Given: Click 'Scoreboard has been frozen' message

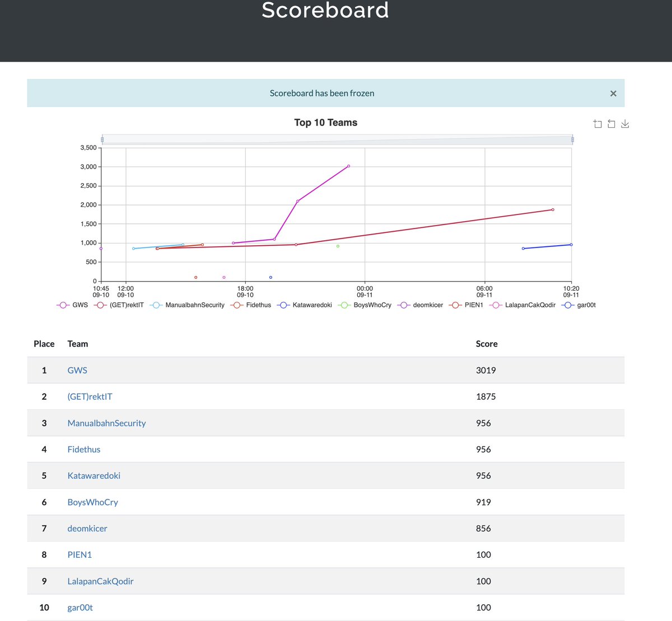Looking at the screenshot, I should tap(322, 93).
